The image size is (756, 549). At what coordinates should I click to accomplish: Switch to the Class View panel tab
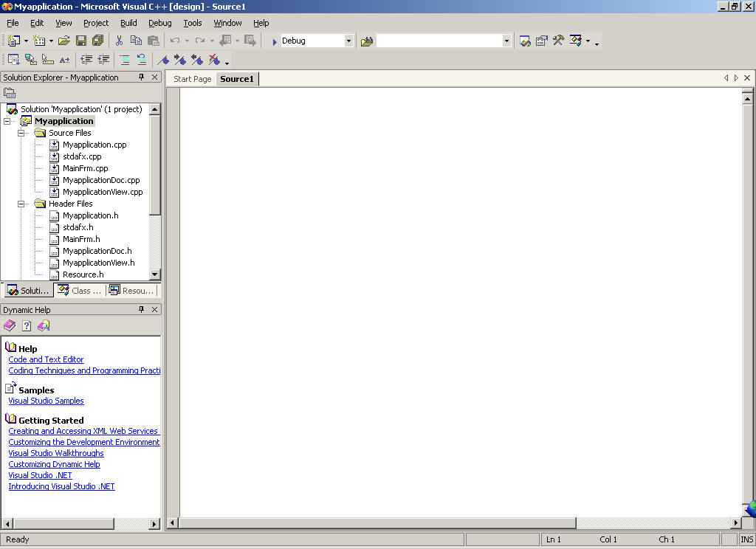pyautogui.click(x=80, y=291)
